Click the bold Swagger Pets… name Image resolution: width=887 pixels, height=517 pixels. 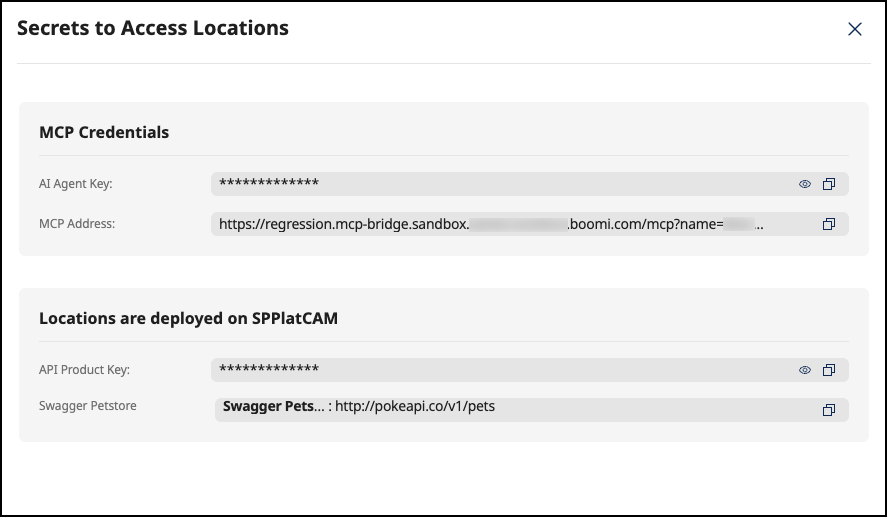[268, 407]
